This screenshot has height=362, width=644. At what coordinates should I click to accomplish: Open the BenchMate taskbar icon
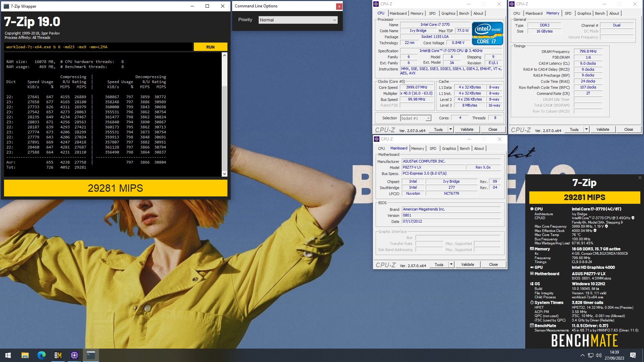click(58, 355)
